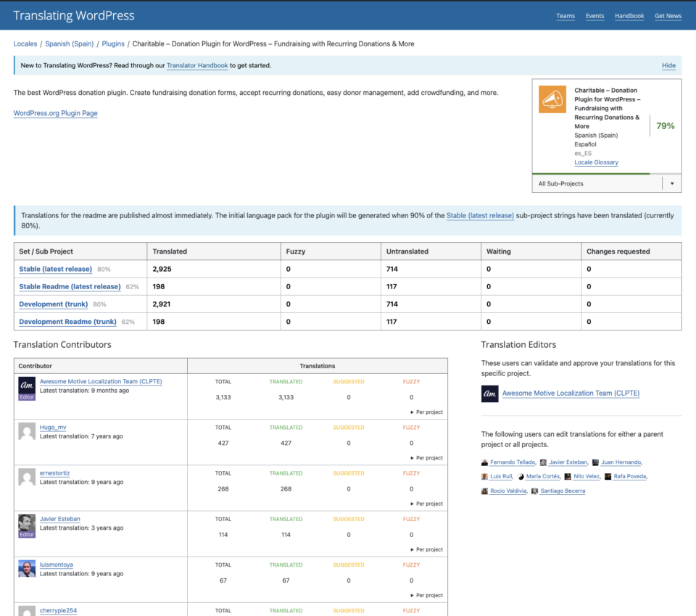Open Teams in the top navigation

click(x=565, y=16)
